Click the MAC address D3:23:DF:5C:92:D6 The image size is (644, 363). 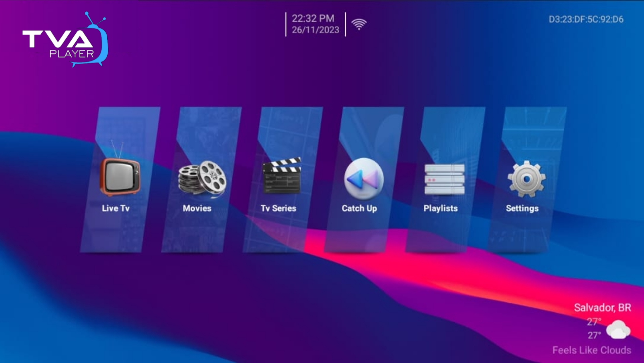click(x=586, y=19)
